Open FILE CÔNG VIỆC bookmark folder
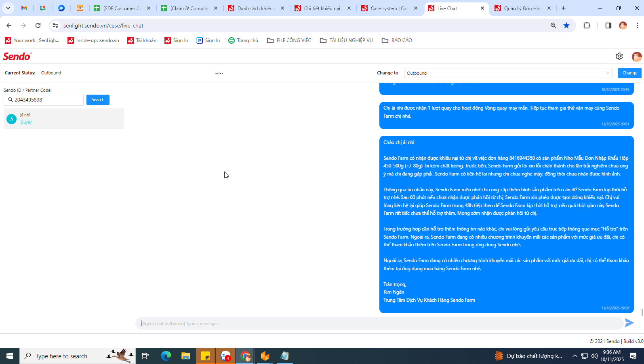The height and width of the screenshot is (364, 644). click(289, 40)
